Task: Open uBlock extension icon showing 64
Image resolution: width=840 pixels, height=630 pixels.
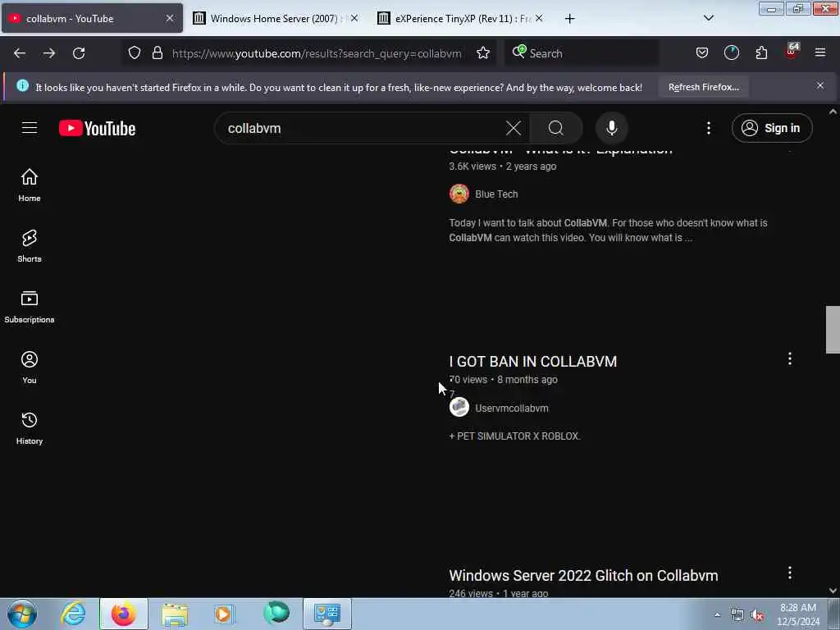Action: pyautogui.click(x=792, y=52)
